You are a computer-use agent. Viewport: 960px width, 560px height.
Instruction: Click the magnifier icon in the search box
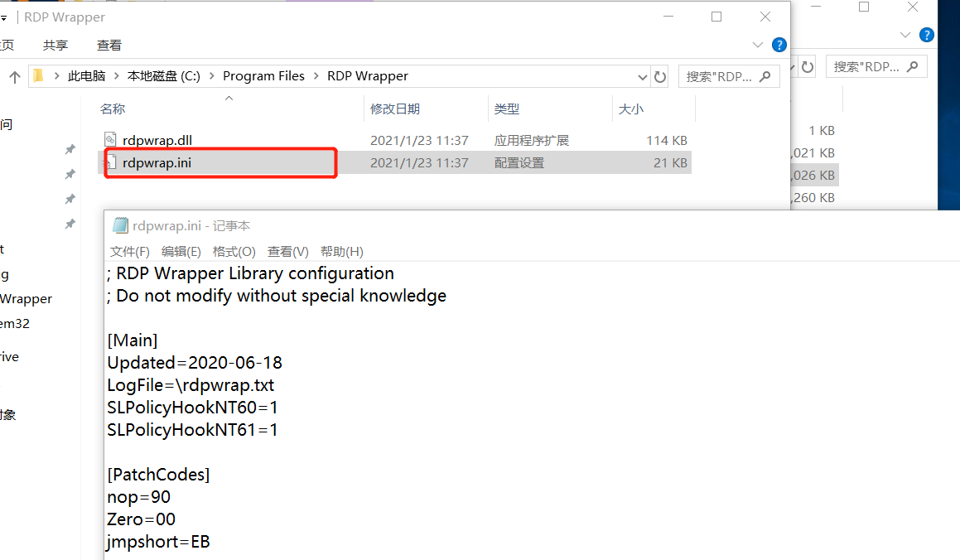pos(766,75)
